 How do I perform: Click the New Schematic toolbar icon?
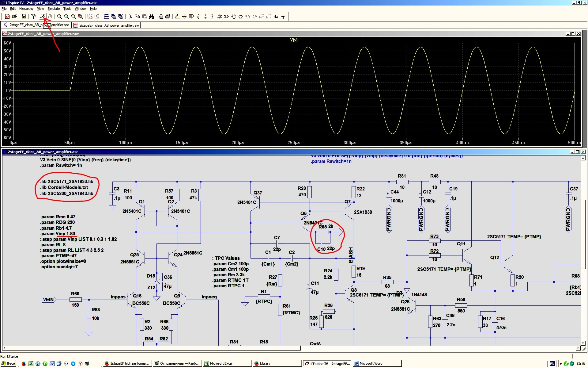click(7, 16)
